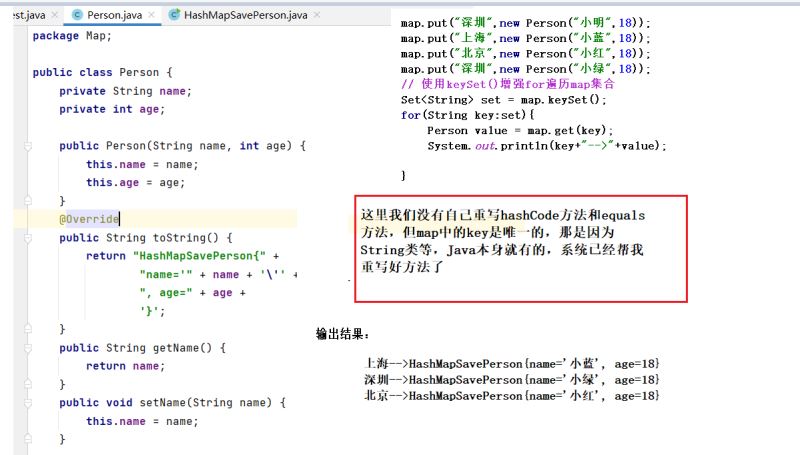Switch to the Person.java tab

113,15
